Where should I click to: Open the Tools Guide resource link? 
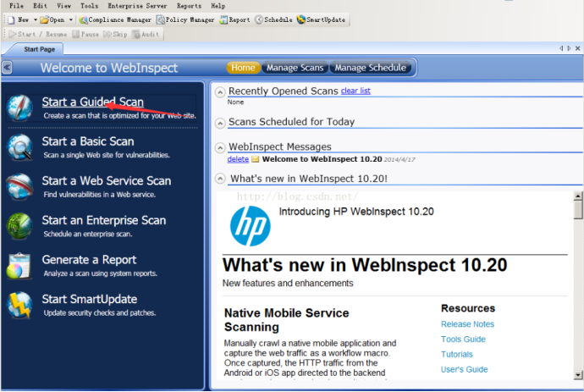coord(463,340)
